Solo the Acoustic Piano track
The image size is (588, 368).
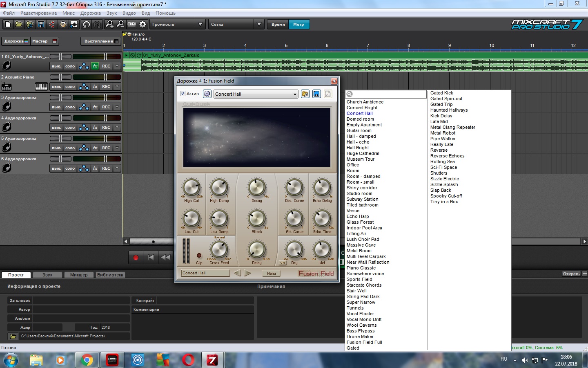70,86
